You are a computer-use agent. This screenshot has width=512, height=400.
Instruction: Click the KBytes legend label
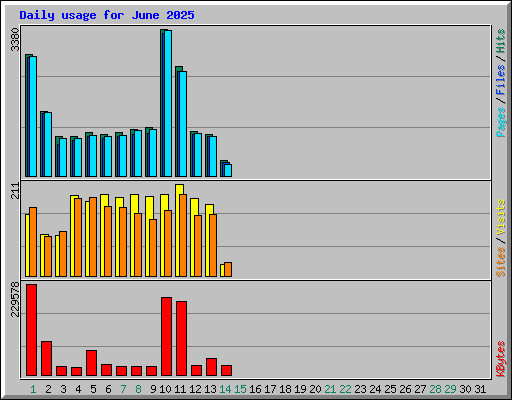coord(501,359)
